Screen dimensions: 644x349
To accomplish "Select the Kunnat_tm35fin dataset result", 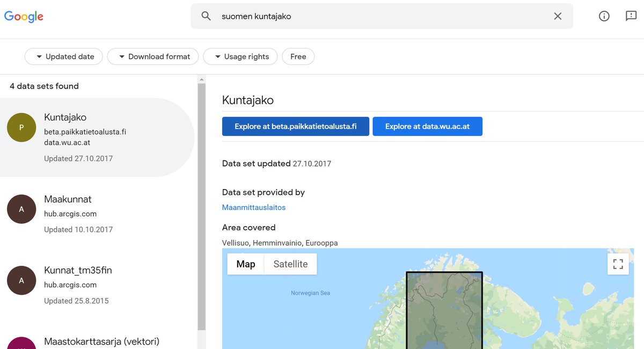I will coord(97,285).
